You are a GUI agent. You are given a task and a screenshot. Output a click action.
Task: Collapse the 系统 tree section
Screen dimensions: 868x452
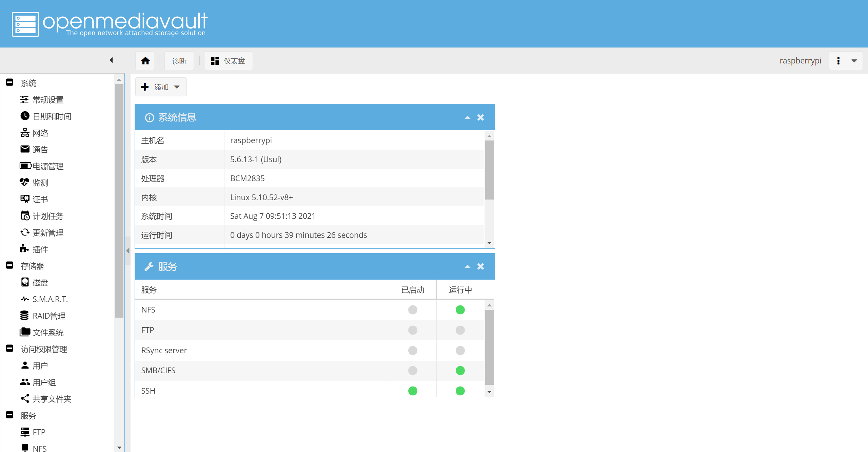tap(10, 82)
